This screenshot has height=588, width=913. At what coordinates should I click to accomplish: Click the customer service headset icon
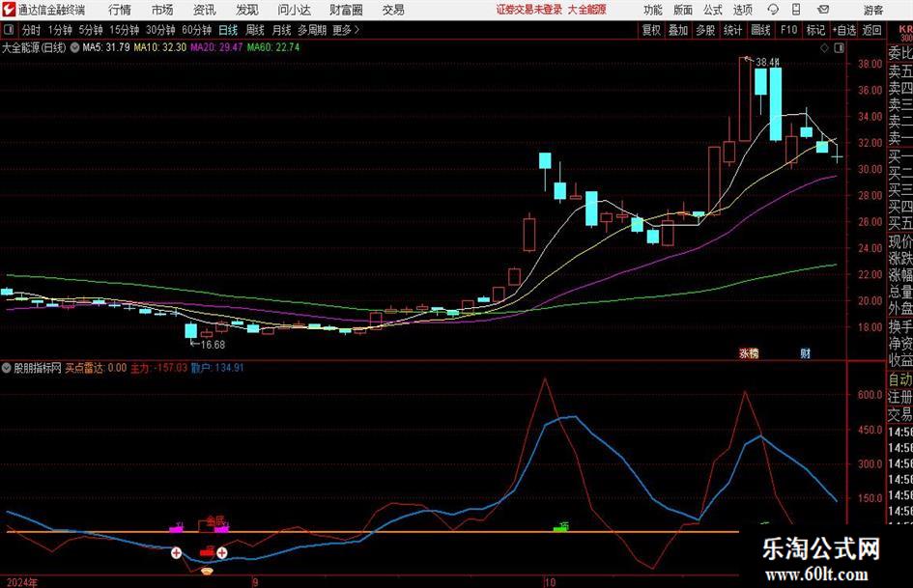pyautogui.click(x=773, y=10)
